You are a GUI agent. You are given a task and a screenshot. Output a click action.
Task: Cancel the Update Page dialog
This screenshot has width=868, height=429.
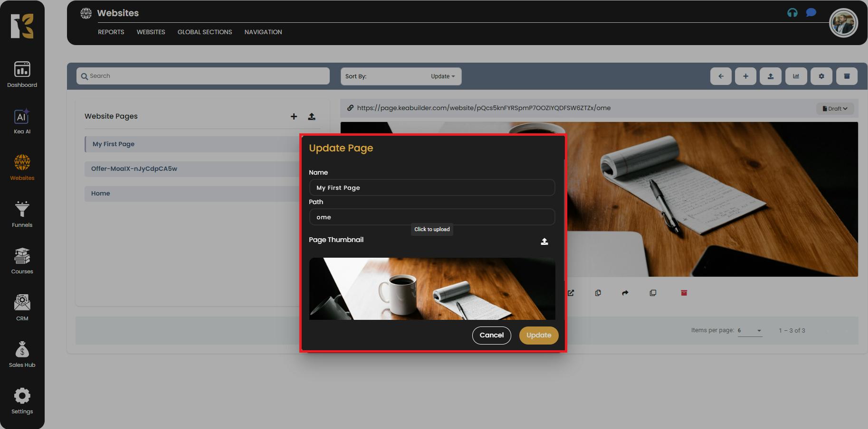(491, 335)
